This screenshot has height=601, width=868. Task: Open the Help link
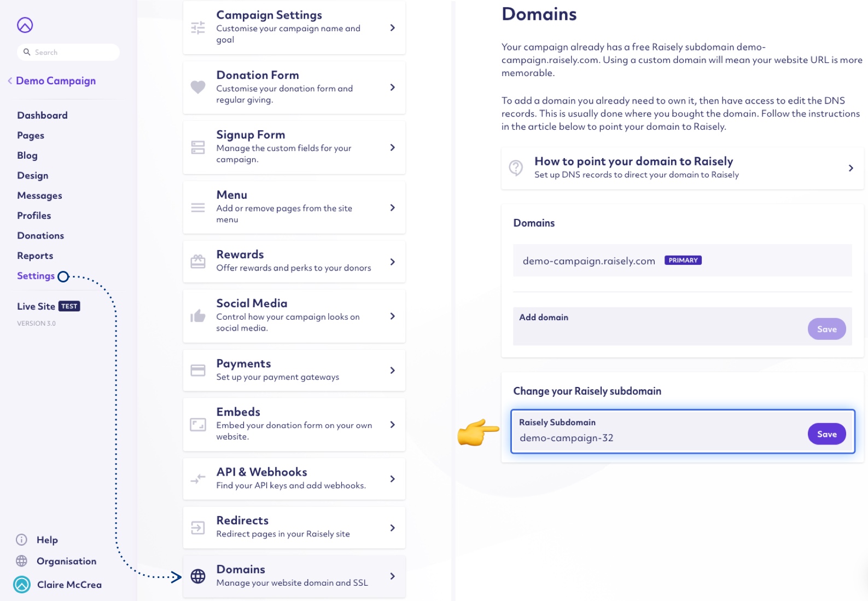click(x=47, y=540)
